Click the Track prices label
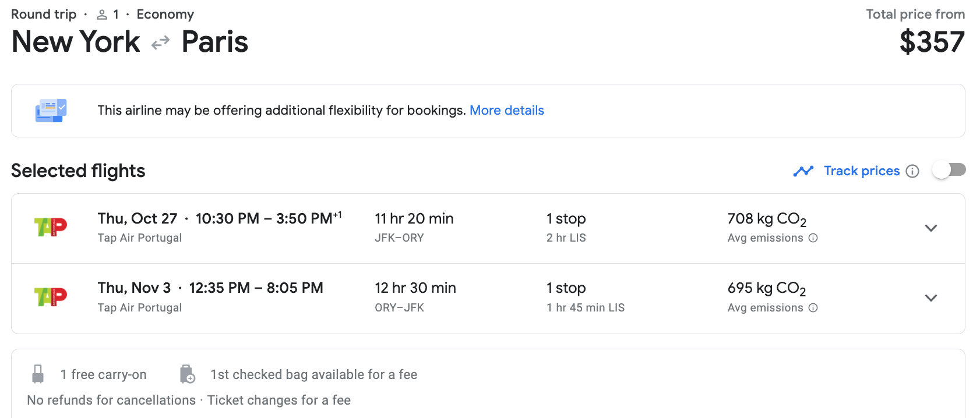The width and height of the screenshot is (980, 418). (861, 171)
